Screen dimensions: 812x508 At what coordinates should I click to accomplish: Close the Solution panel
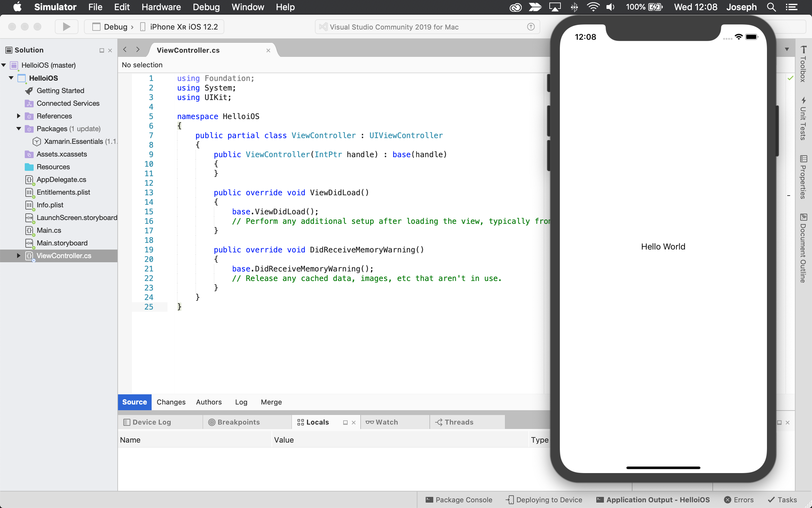click(x=110, y=50)
